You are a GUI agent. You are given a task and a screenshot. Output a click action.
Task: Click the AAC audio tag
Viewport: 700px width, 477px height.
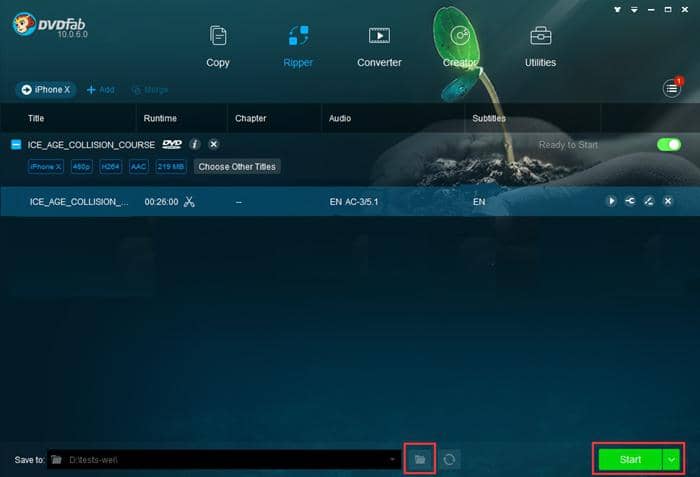click(138, 167)
